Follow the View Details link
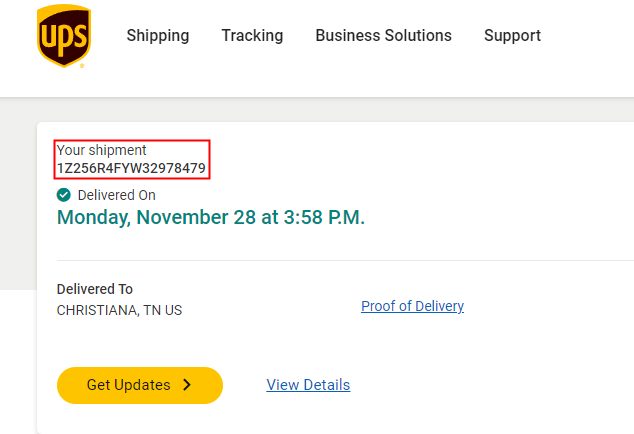Image resolution: width=634 pixels, height=434 pixels. tap(308, 385)
